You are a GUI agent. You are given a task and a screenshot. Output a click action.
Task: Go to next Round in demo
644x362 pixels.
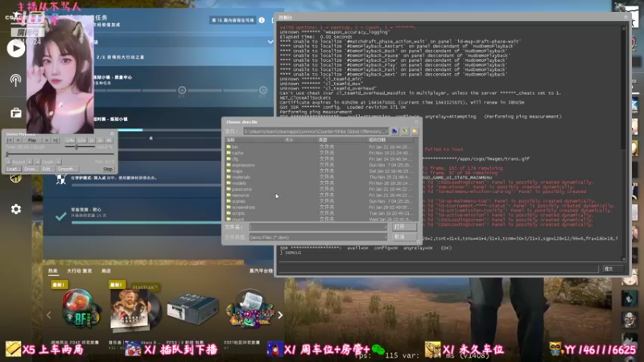[x=30, y=162]
